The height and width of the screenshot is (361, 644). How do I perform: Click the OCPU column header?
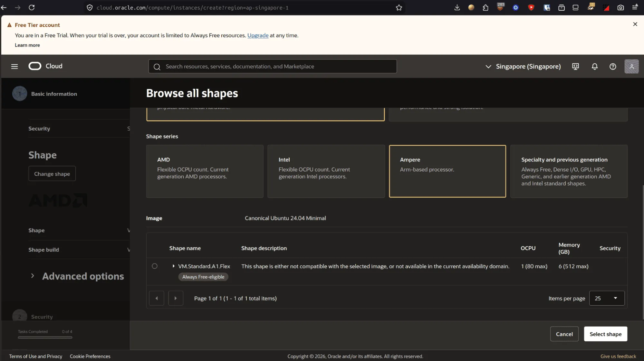click(528, 248)
